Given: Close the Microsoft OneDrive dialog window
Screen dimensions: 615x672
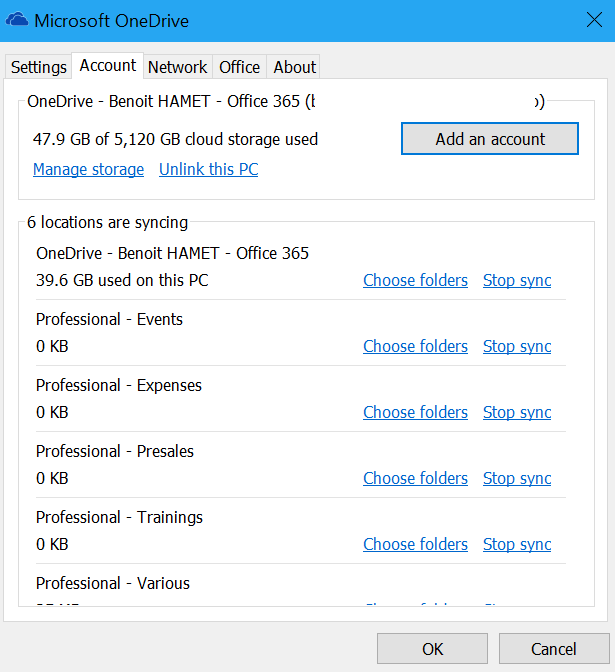Looking at the screenshot, I should (x=592, y=20).
